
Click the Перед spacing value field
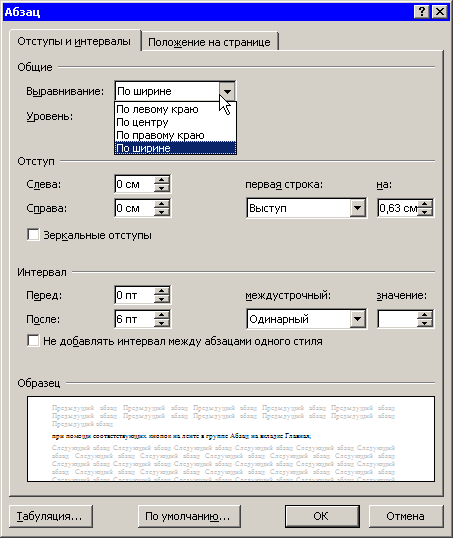[x=135, y=295]
